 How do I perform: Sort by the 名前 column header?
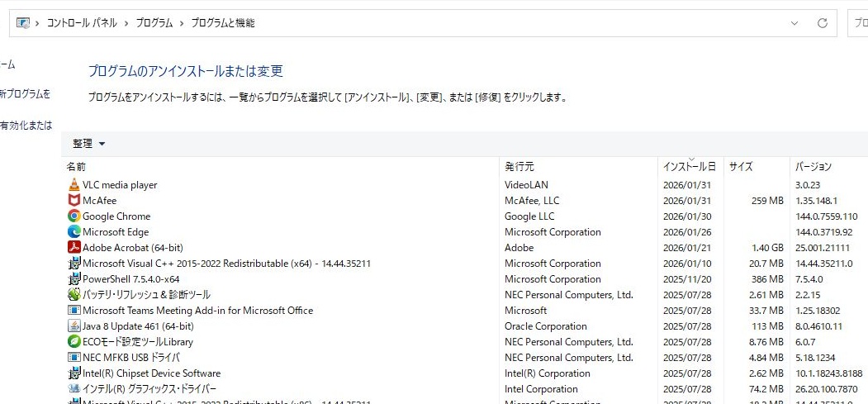tap(76, 167)
